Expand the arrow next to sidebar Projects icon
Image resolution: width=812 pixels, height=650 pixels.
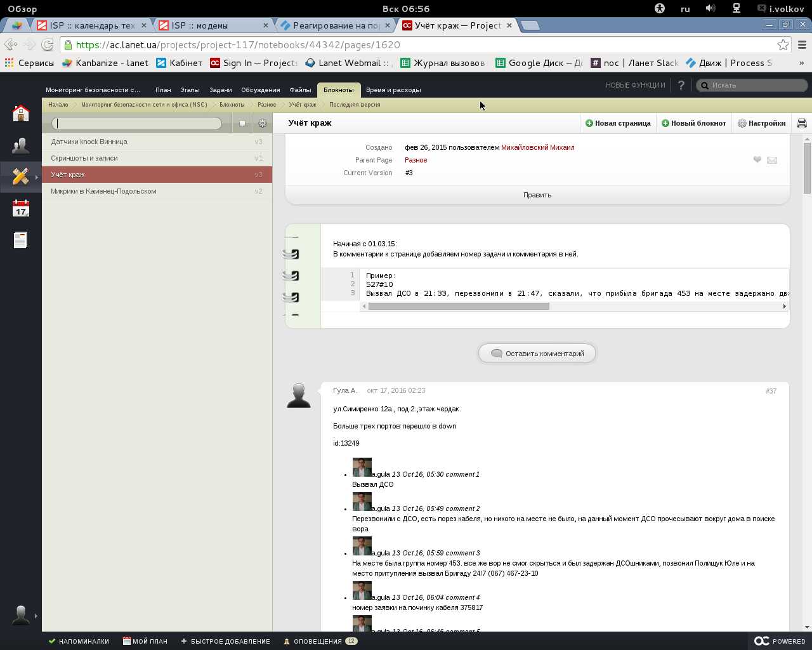coord(37,177)
